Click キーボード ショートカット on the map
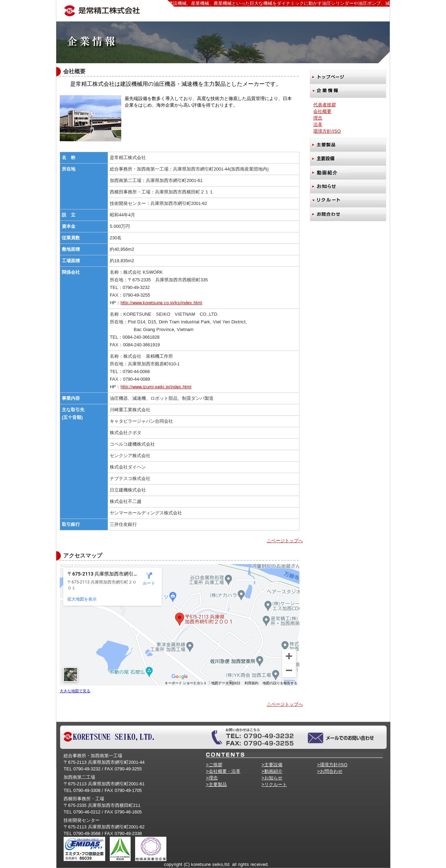Image resolution: width=446 pixels, height=868 pixels. coord(185,683)
